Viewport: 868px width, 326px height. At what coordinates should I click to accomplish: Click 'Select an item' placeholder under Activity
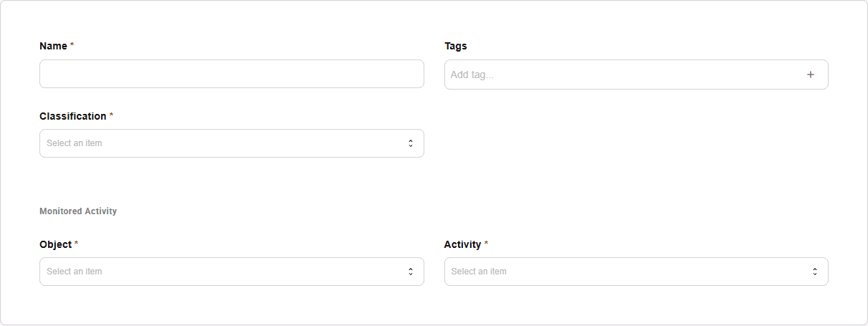click(x=479, y=272)
